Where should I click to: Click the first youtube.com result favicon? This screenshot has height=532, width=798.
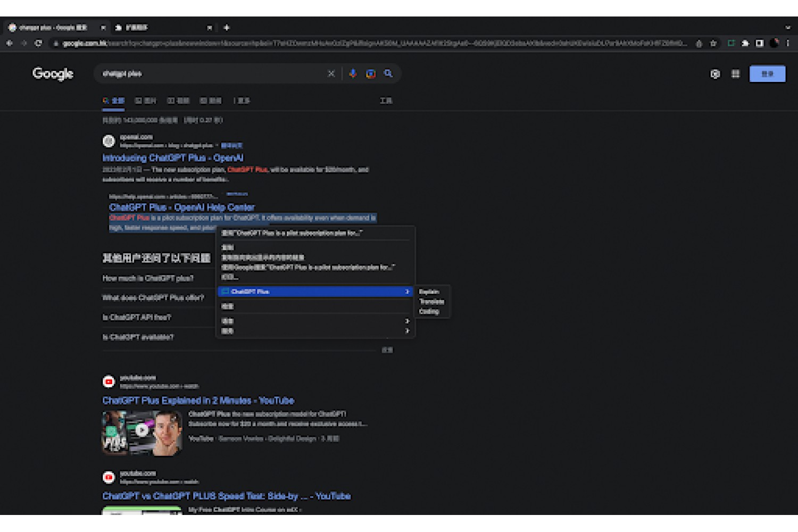click(x=109, y=381)
